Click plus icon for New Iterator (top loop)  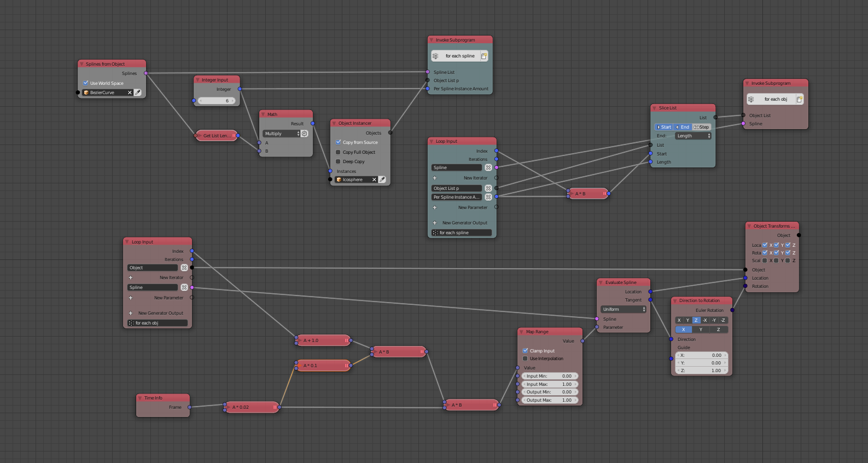[435, 178]
